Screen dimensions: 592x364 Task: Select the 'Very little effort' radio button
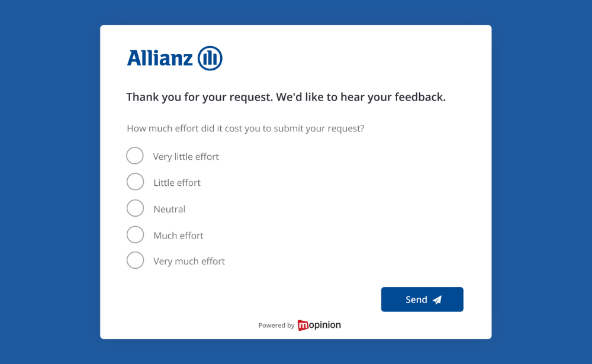point(135,156)
